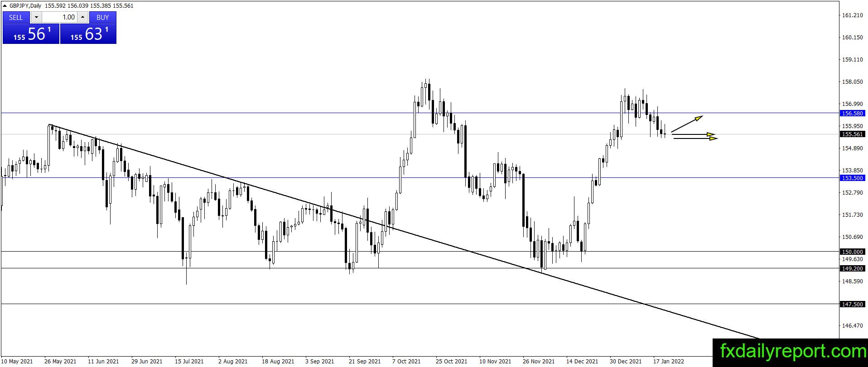Click the 155.63 buy price tile

tap(88, 34)
